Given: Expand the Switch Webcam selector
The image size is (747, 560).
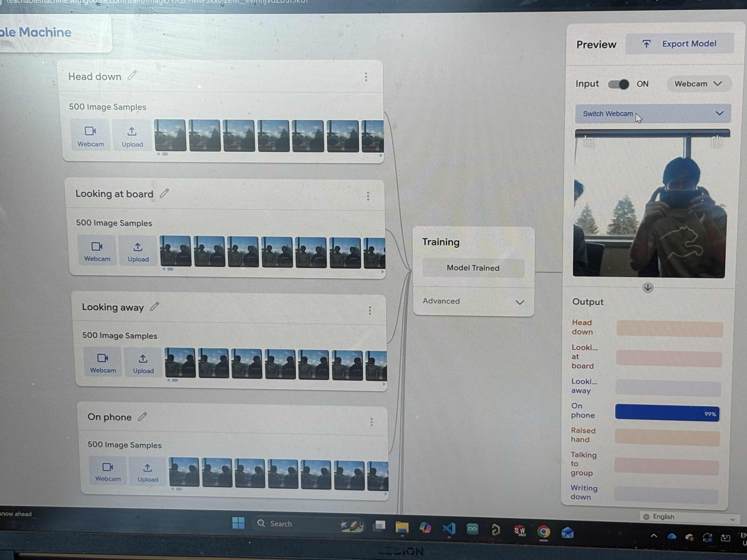Looking at the screenshot, I should click(653, 114).
